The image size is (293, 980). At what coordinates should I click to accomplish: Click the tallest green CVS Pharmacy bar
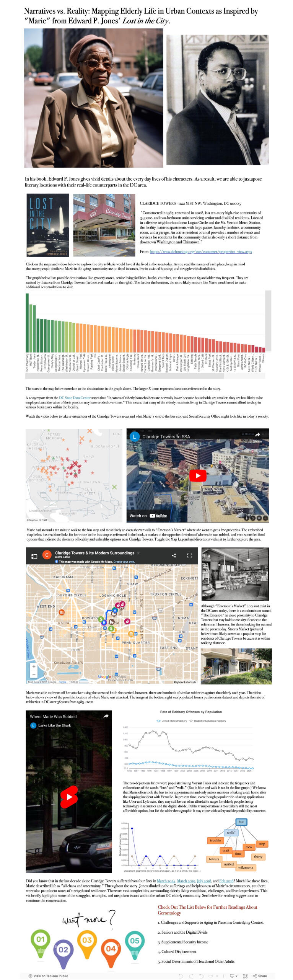click(x=27, y=322)
